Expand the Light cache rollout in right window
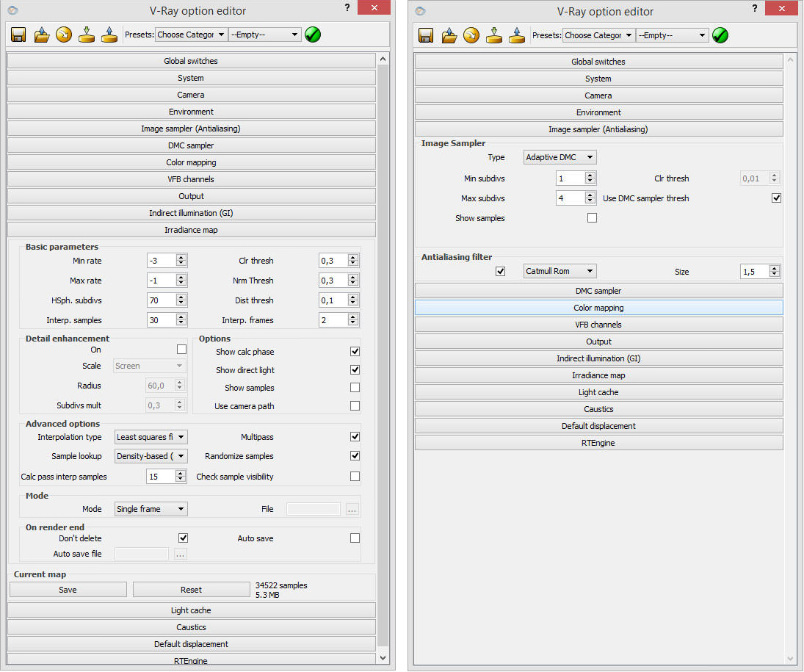The height and width of the screenshot is (672, 804). [598, 392]
